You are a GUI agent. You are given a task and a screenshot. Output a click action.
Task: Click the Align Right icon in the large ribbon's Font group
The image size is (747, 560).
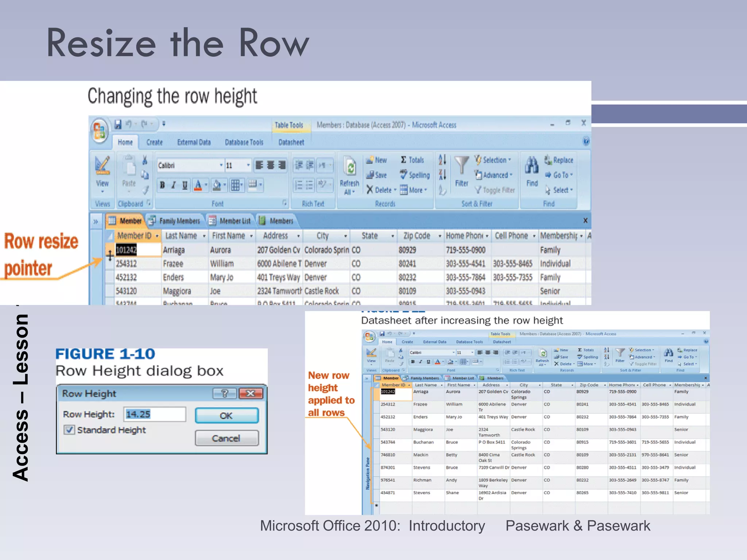tap(282, 165)
